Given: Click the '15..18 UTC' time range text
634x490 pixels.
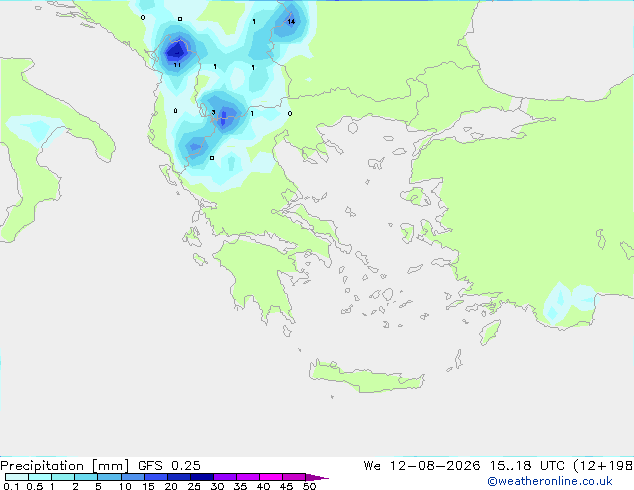Looking at the screenshot, I should [527, 466].
